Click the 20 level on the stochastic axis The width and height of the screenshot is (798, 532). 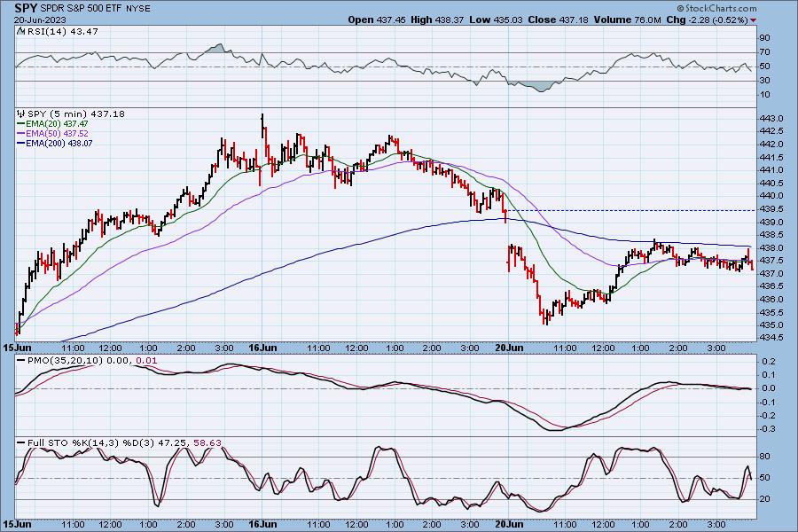764,499
